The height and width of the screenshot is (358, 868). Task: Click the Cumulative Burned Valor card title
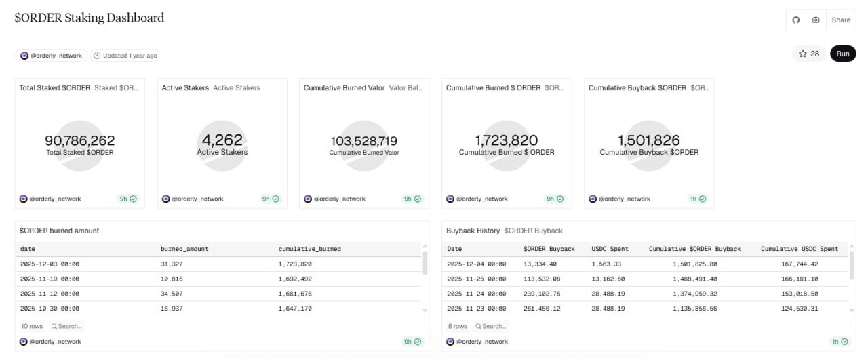(344, 87)
